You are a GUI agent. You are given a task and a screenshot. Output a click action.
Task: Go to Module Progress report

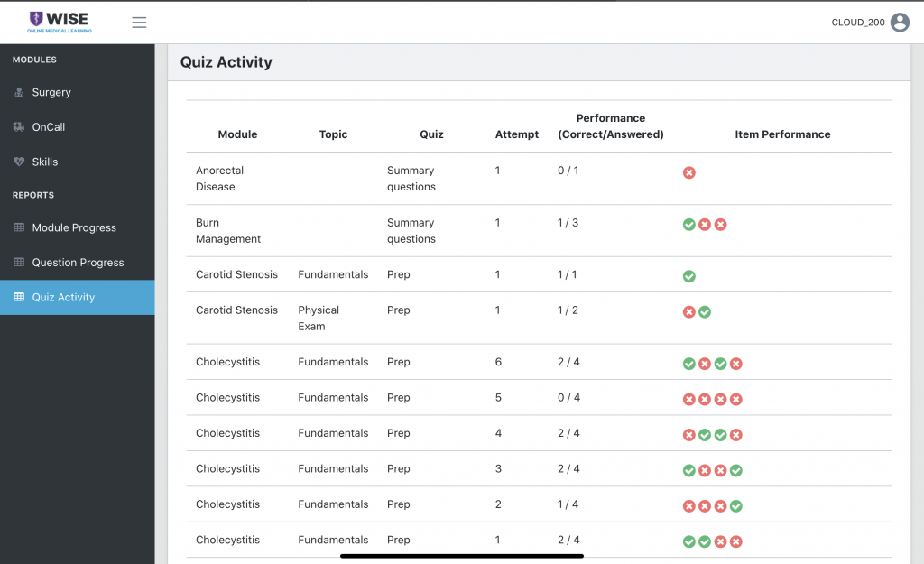click(x=74, y=227)
